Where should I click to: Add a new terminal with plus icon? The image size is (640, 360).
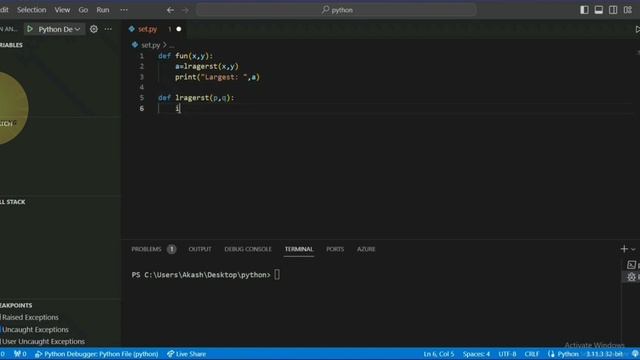(x=624, y=249)
